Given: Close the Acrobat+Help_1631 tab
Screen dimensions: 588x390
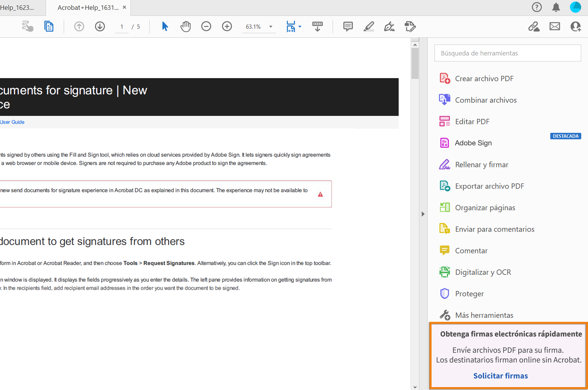Looking at the screenshot, I should (x=125, y=7).
